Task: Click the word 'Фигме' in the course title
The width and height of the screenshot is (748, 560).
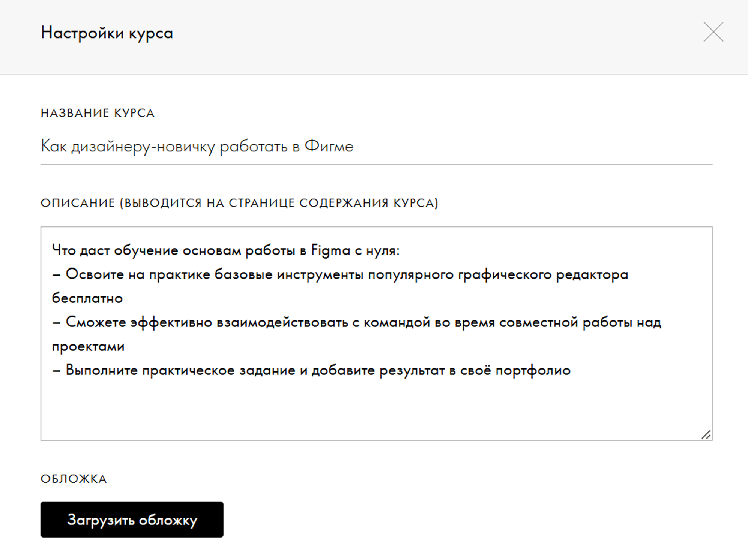Action: [x=329, y=146]
